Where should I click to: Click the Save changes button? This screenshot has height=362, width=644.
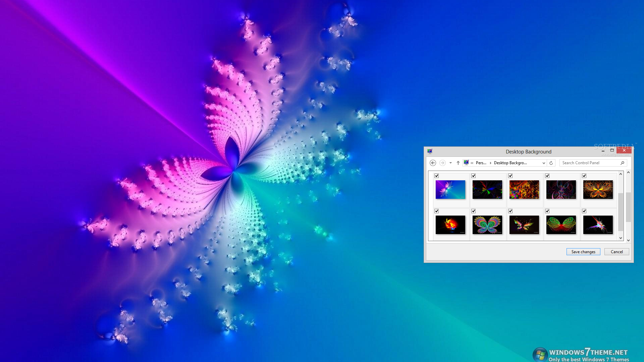pyautogui.click(x=583, y=252)
